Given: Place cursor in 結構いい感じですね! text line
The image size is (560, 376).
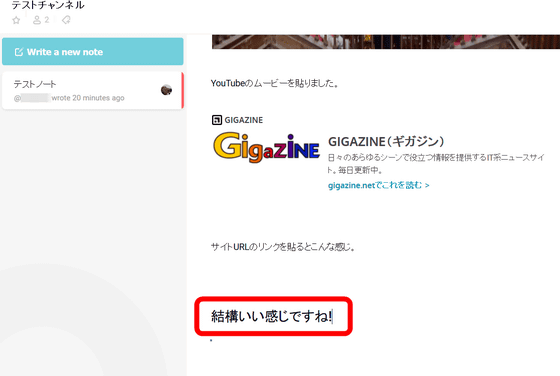Looking at the screenshot, I should coord(272,316).
